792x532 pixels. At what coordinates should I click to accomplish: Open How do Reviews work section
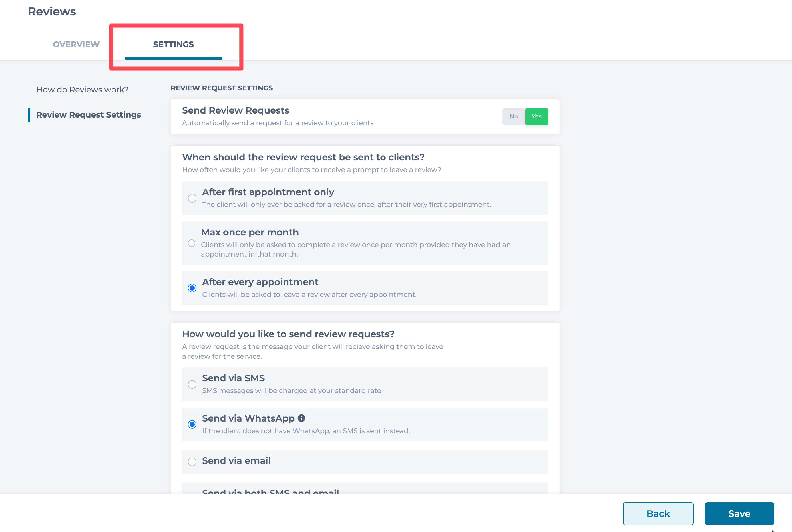(x=82, y=90)
